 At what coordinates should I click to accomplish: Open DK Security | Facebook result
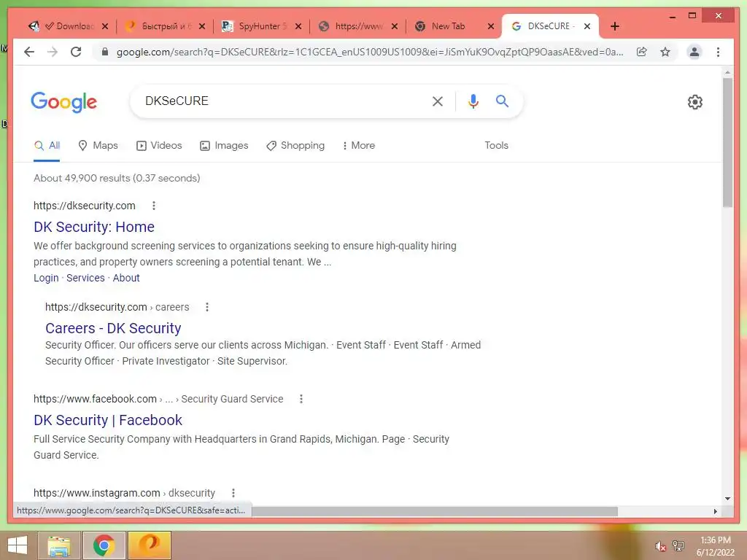(x=108, y=420)
